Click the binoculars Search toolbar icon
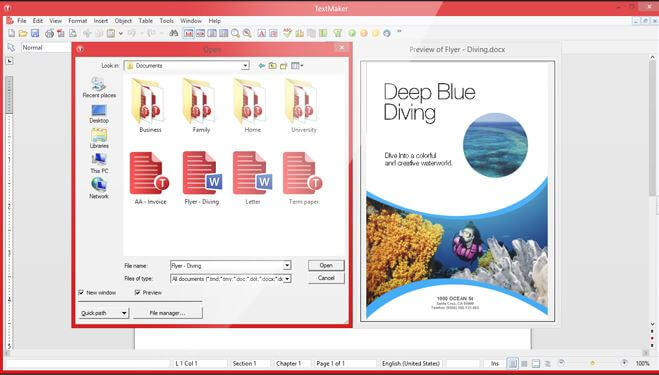The width and height of the screenshot is (659, 375). [174, 33]
